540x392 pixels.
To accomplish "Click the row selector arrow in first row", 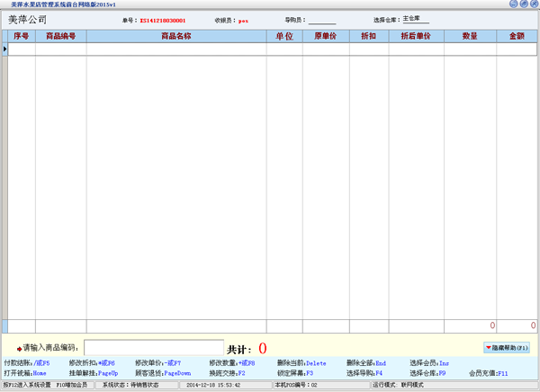I will coord(6,49).
